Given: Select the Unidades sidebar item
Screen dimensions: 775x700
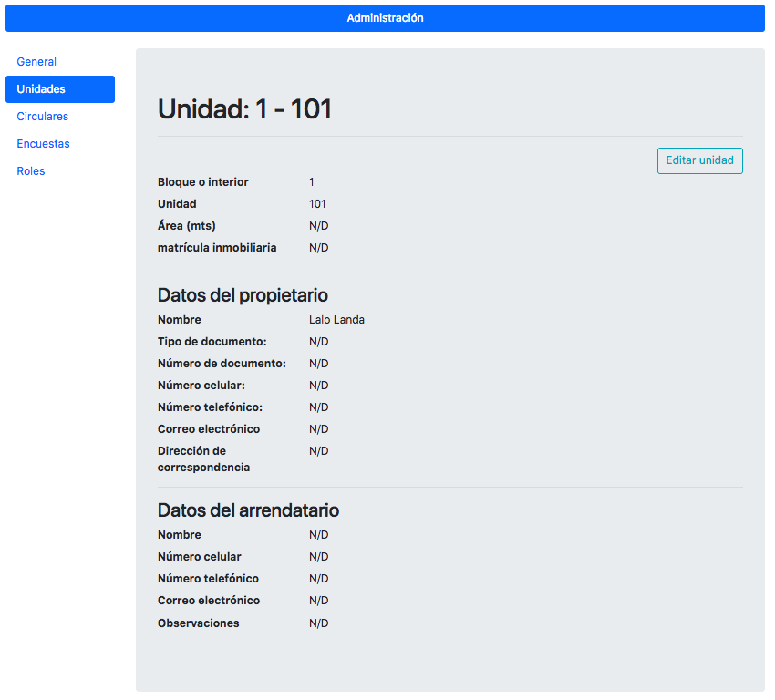Looking at the screenshot, I should tap(60, 89).
